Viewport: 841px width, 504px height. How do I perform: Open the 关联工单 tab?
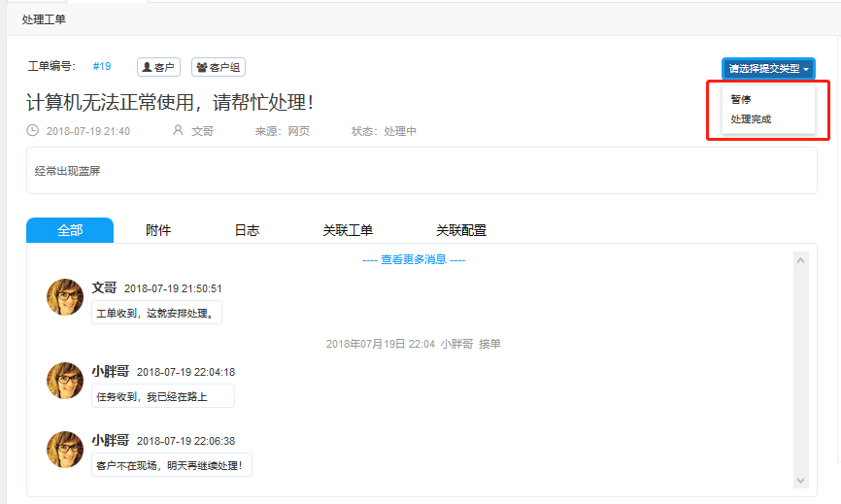click(348, 230)
